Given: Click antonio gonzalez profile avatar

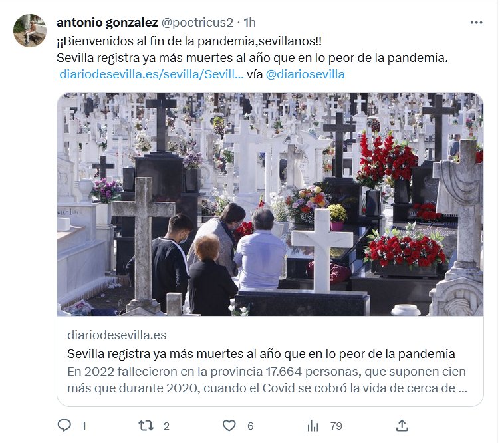Looking at the screenshot, I should (x=30, y=31).
